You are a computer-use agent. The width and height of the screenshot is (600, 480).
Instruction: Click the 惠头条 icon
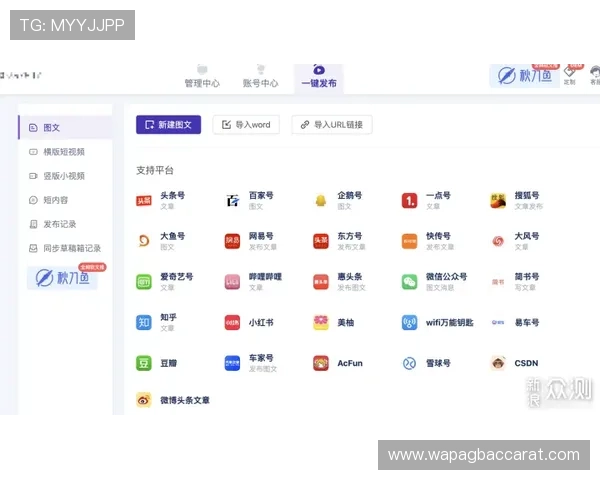[x=321, y=282]
